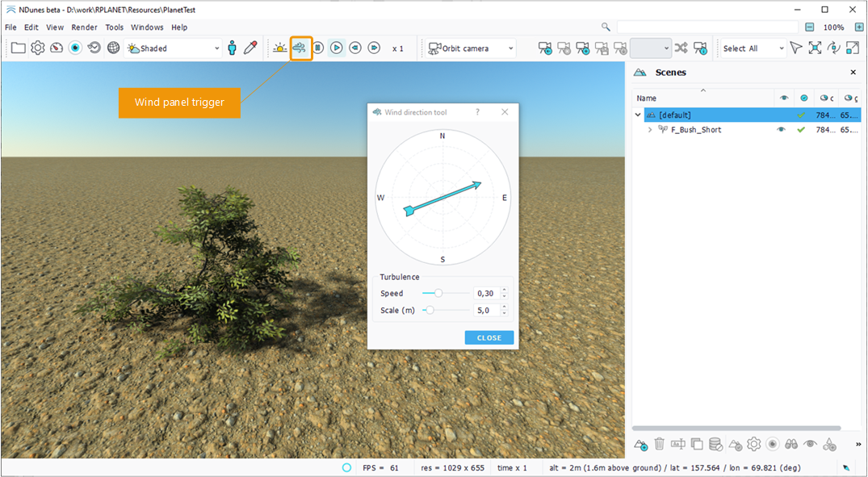Image resolution: width=868 pixels, height=477 pixels.
Task: Toggle visibility eye for F_Bush_Short
Action: pos(781,130)
